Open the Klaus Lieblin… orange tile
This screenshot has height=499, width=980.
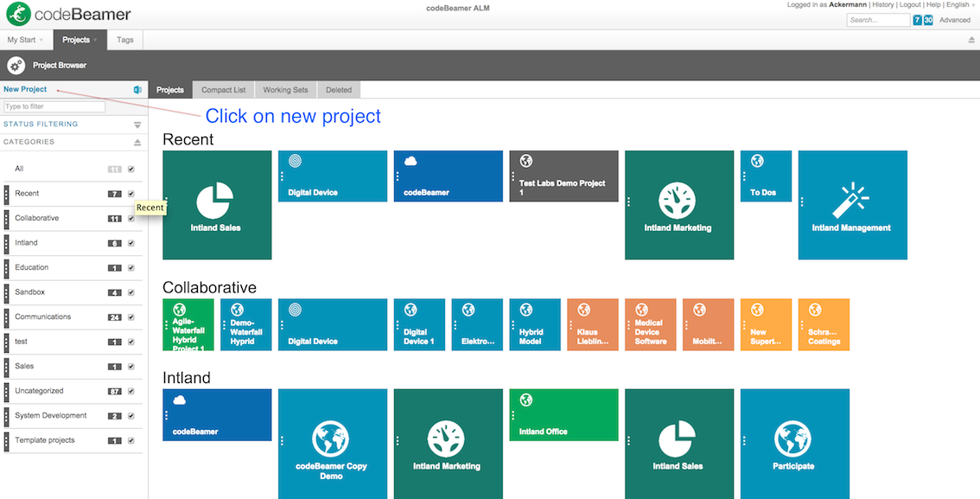[x=593, y=324]
